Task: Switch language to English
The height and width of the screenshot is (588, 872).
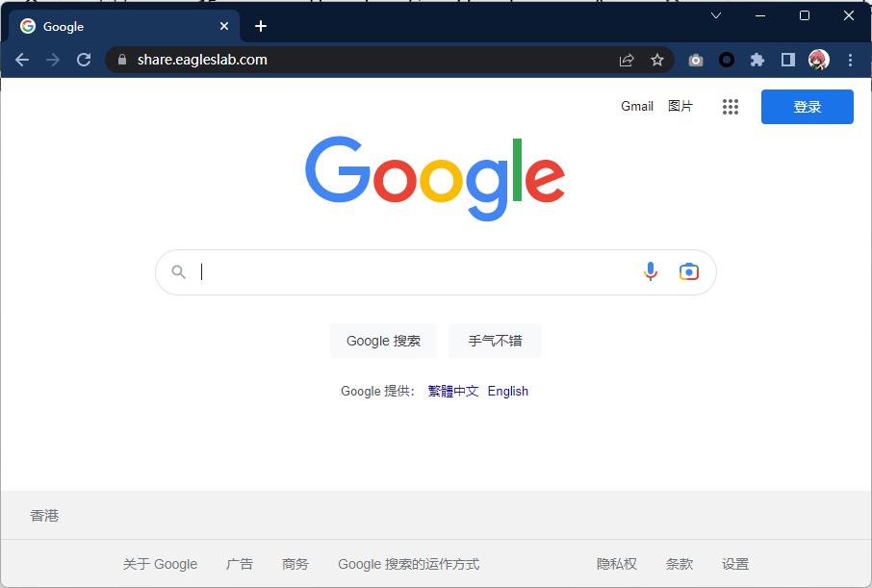Action: (507, 391)
